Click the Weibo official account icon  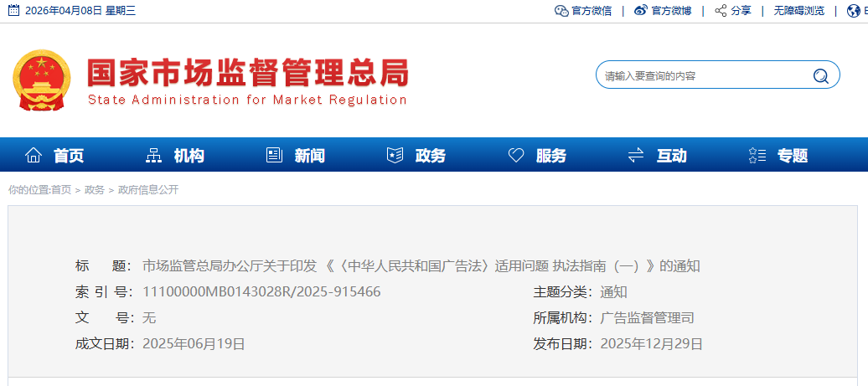(x=641, y=11)
